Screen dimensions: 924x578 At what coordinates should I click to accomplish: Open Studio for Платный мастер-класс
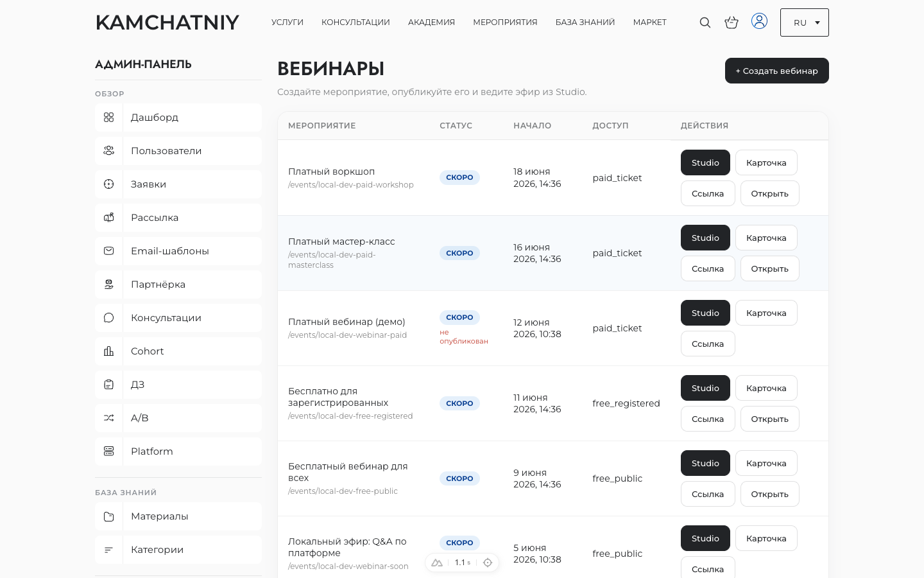705,238
